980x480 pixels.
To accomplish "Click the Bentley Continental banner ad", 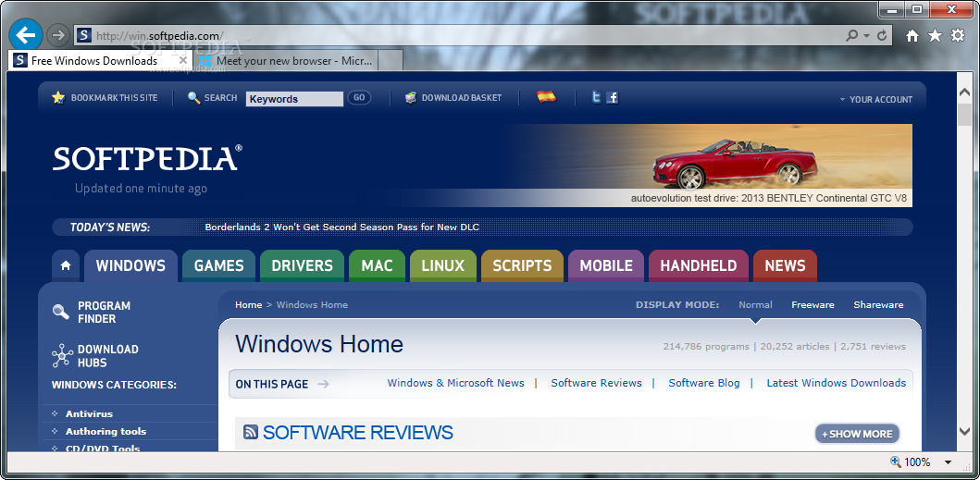I will (x=706, y=165).
